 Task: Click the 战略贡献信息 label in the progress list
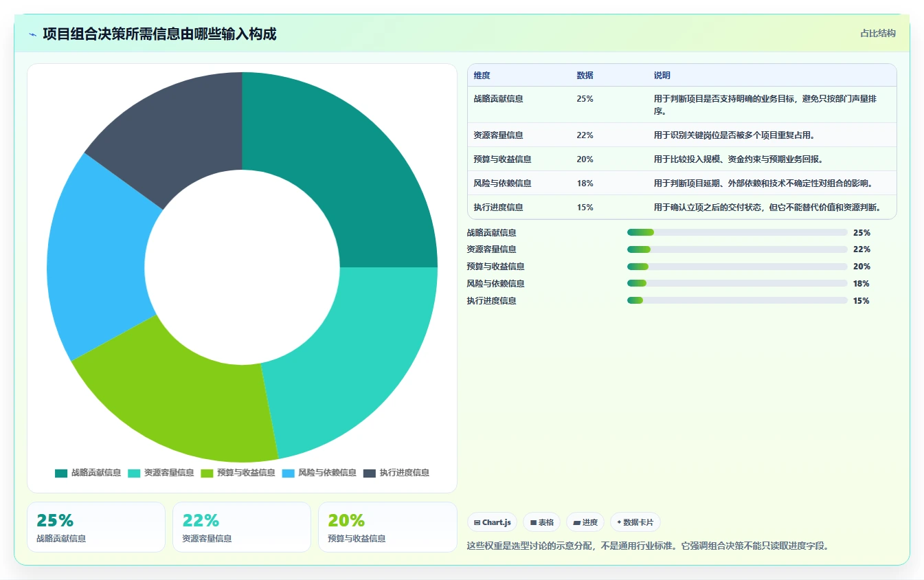[x=492, y=233]
